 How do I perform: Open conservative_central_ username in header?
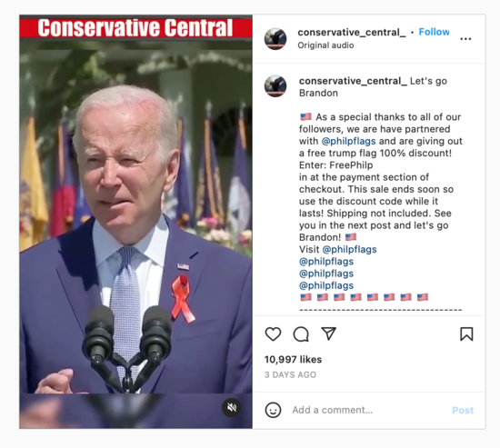point(352,32)
